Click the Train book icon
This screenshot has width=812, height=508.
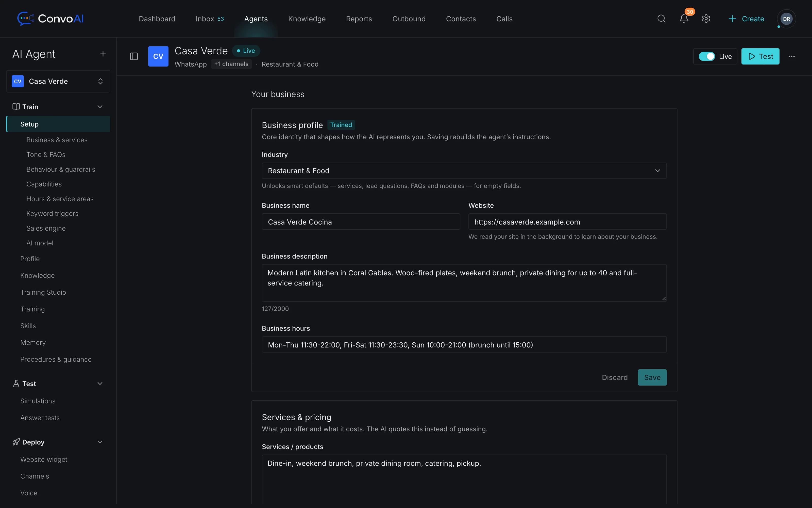[x=16, y=106]
